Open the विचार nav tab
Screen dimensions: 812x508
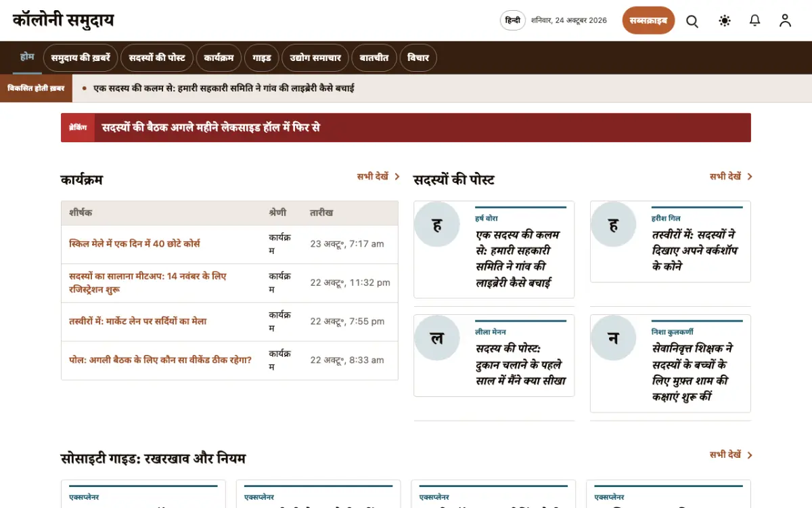[x=418, y=58]
